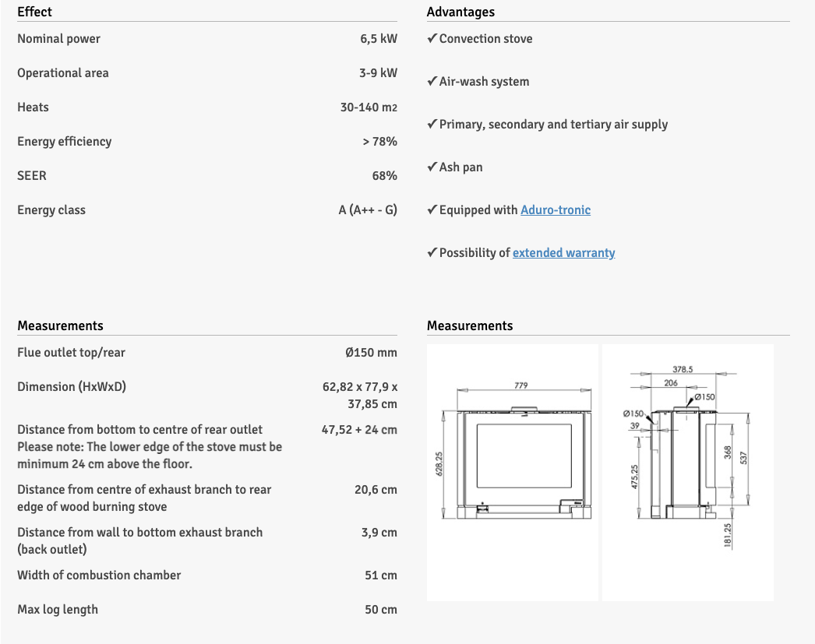Click the left Measurements table heading
Screen dimensions: 815x644
[60, 326]
